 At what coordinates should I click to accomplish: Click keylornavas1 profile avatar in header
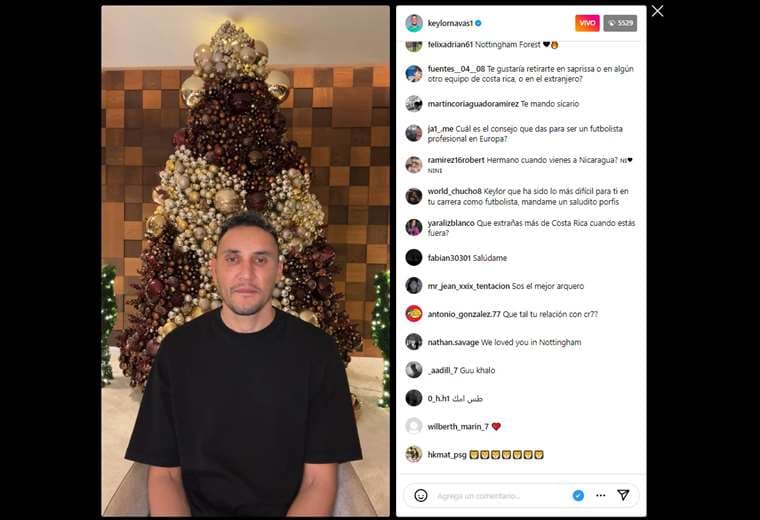click(414, 23)
